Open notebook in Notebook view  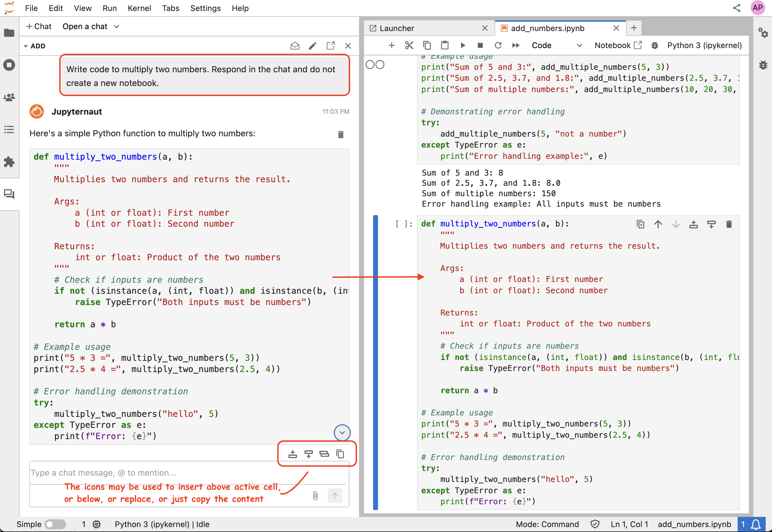click(618, 45)
